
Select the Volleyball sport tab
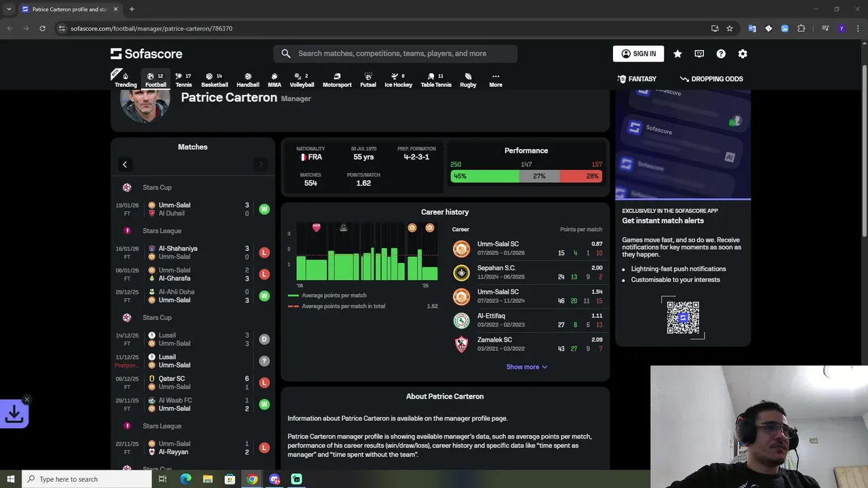point(302,79)
